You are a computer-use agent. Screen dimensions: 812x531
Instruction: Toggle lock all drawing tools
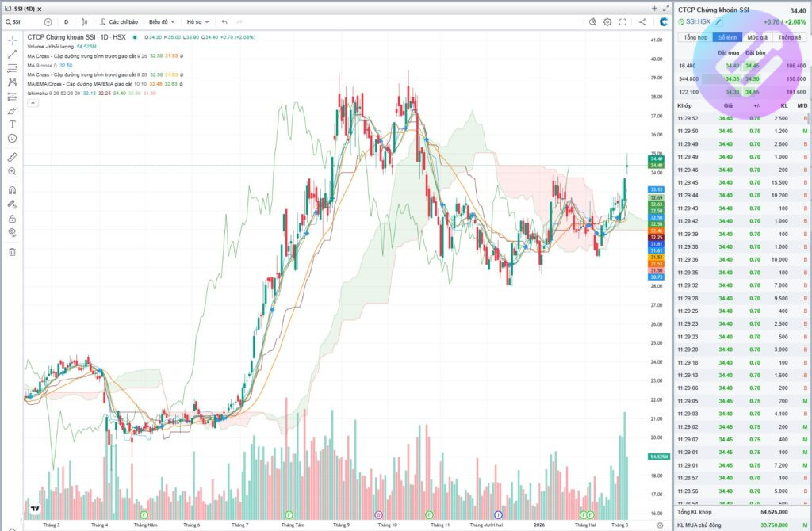point(12,218)
